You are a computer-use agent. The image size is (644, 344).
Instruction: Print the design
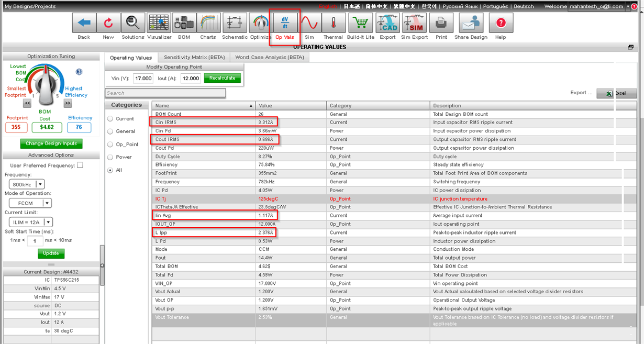click(x=441, y=23)
